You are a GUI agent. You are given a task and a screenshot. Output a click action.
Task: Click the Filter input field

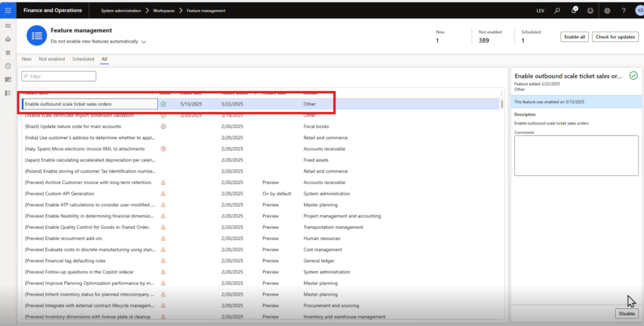pos(58,76)
